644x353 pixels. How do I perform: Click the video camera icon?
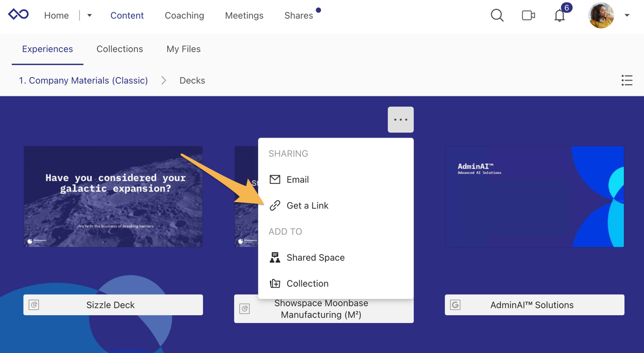(x=528, y=15)
